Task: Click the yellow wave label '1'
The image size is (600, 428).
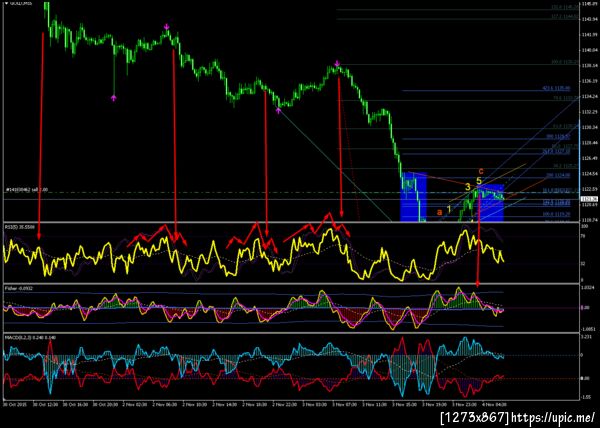Action: (449, 209)
